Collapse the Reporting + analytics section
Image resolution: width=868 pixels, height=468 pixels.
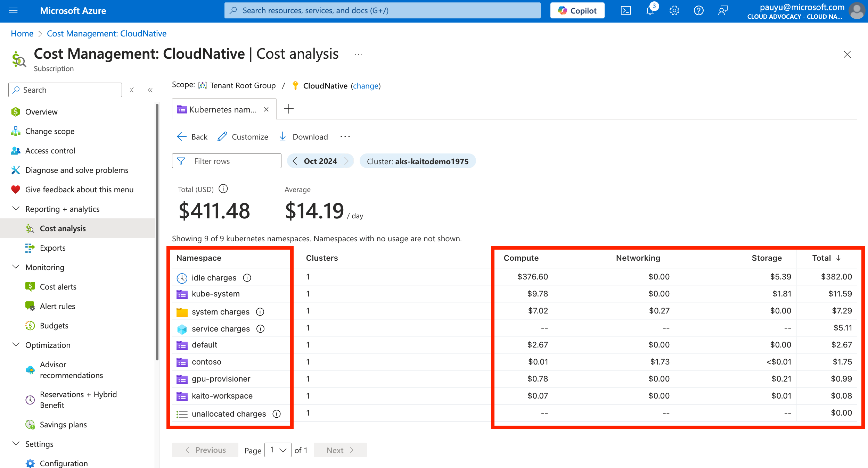click(x=16, y=209)
